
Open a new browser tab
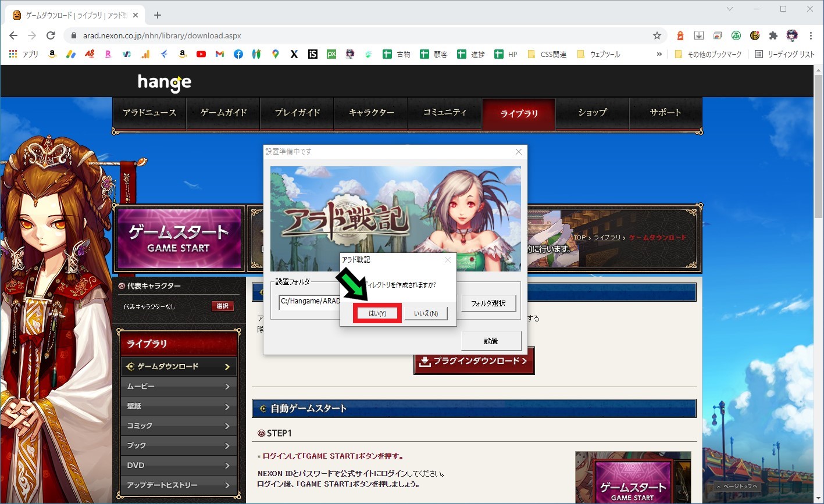point(157,15)
